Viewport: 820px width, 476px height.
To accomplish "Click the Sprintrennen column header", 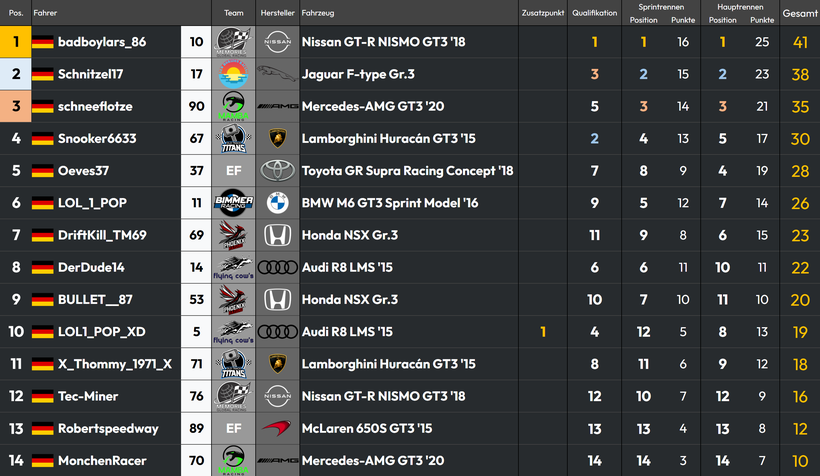I will tap(661, 7).
